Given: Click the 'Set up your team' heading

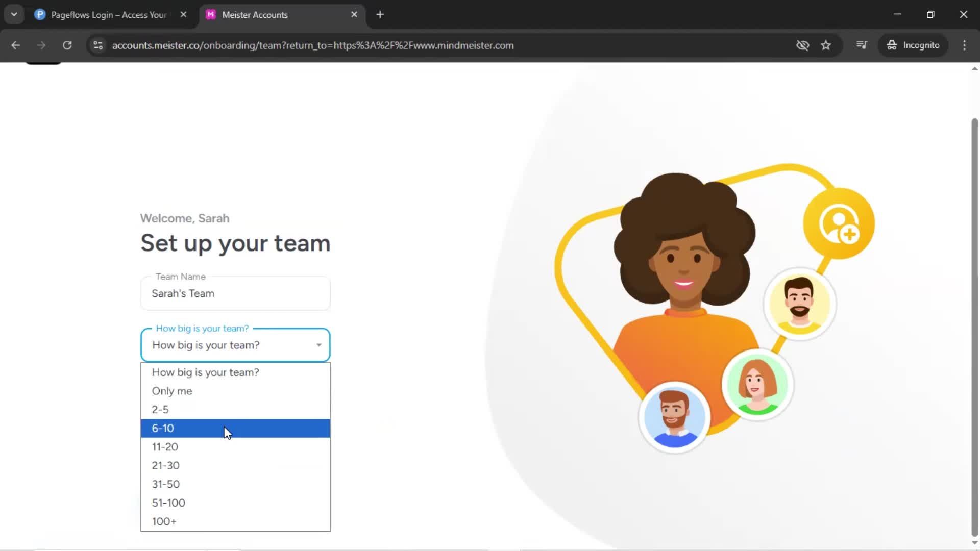Looking at the screenshot, I should [235, 243].
